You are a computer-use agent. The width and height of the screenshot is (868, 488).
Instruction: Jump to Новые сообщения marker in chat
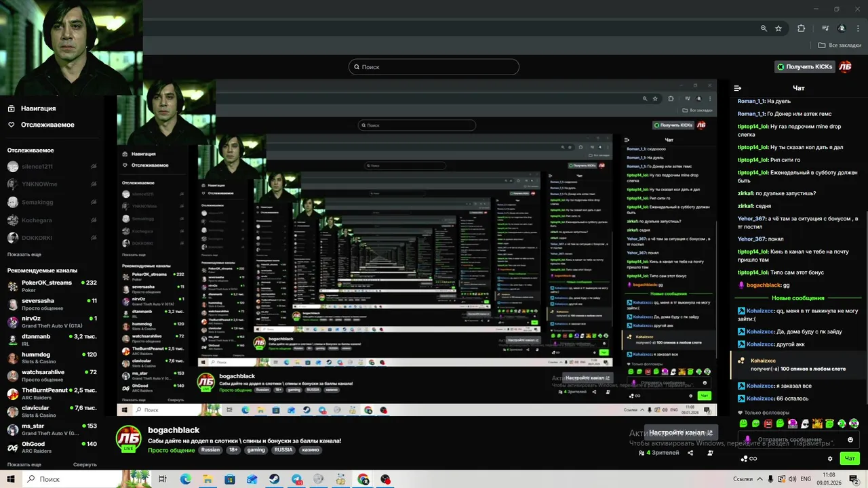(x=798, y=298)
